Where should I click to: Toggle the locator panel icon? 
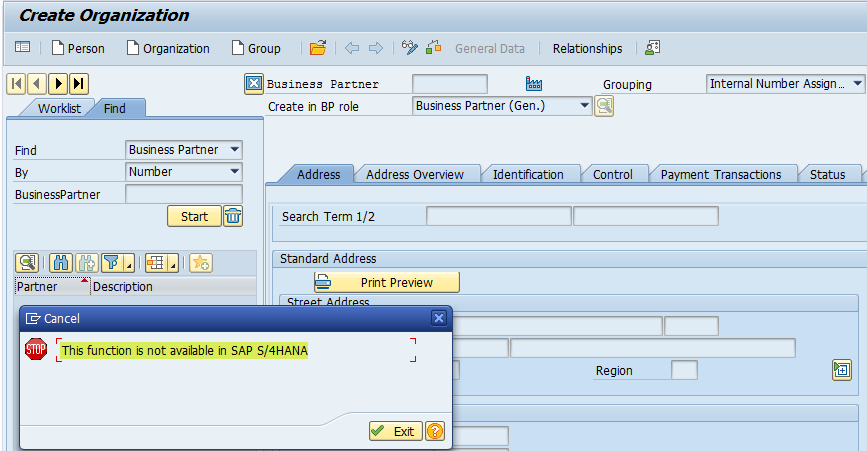(23, 48)
